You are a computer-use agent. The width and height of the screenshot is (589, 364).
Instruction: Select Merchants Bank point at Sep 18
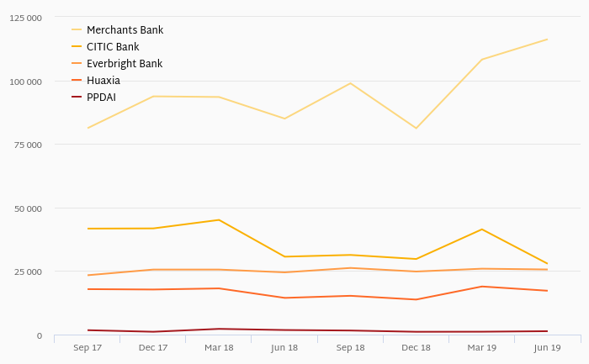click(x=351, y=83)
